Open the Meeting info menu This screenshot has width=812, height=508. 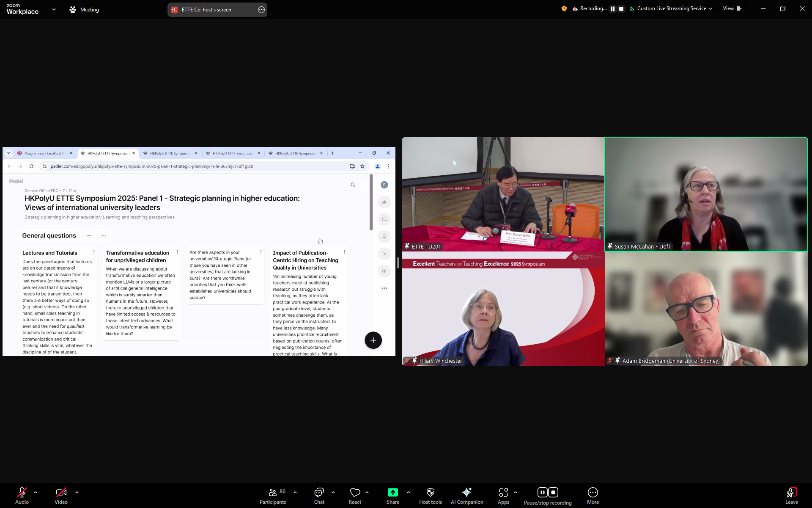point(84,9)
